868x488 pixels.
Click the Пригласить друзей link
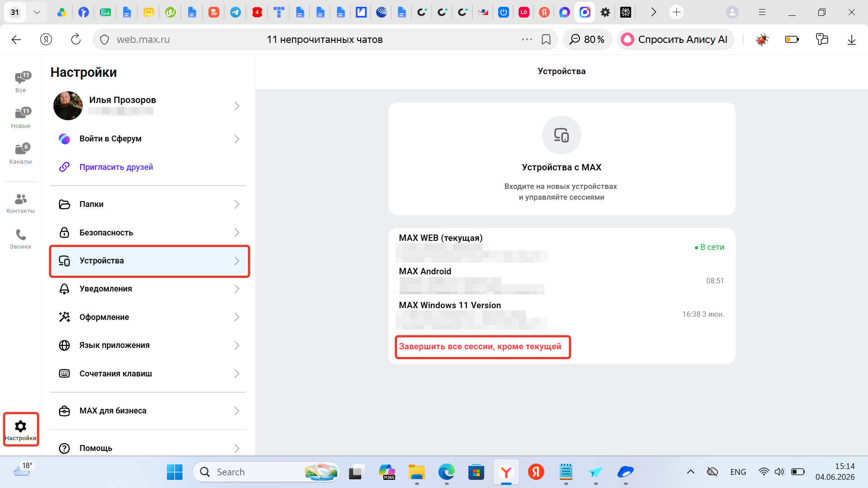click(x=116, y=167)
